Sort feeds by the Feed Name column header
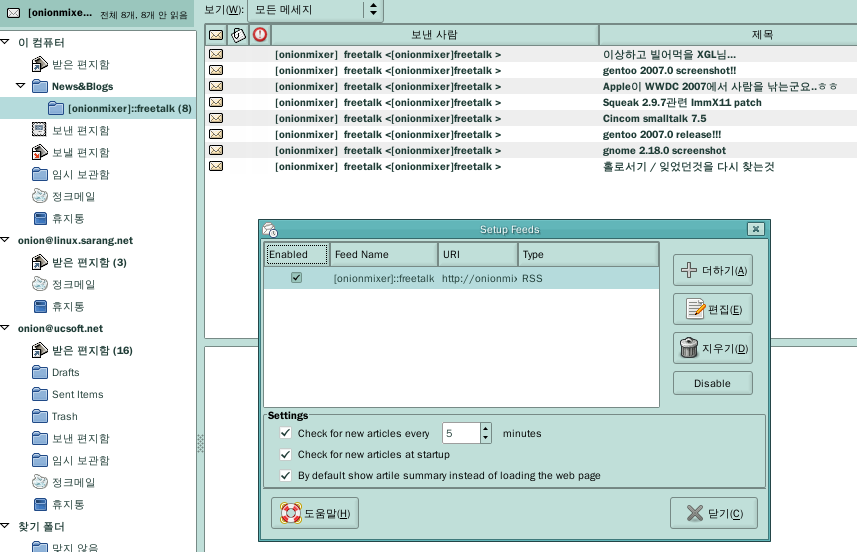 coord(383,255)
